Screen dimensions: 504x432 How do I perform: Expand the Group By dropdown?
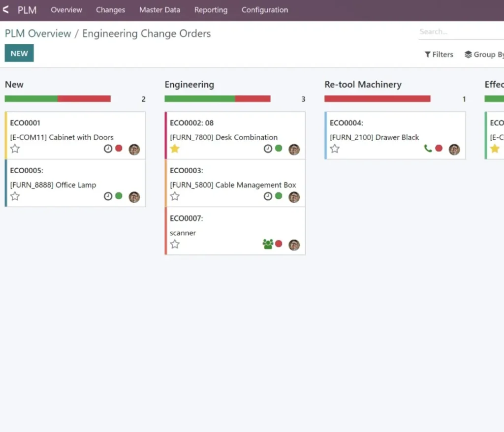click(484, 55)
